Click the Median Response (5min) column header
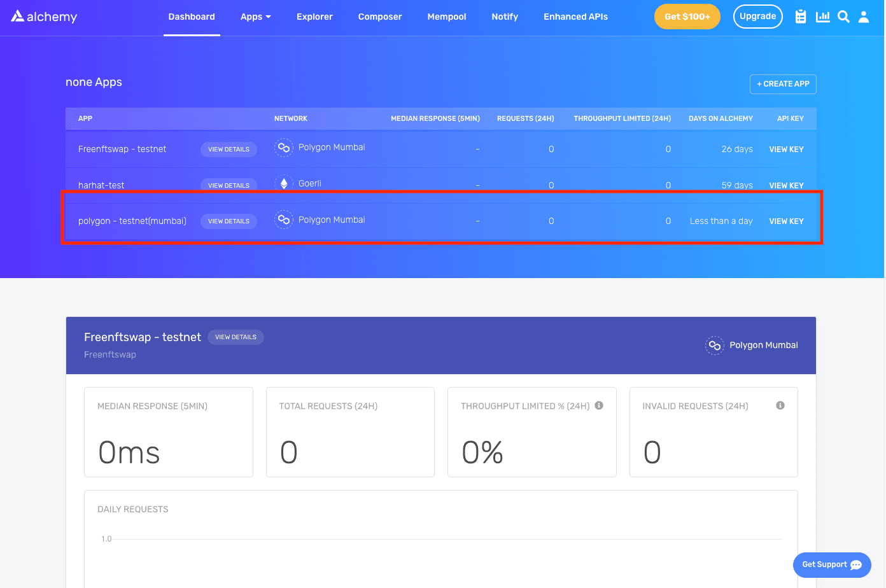The width and height of the screenshot is (886, 588). (x=435, y=119)
